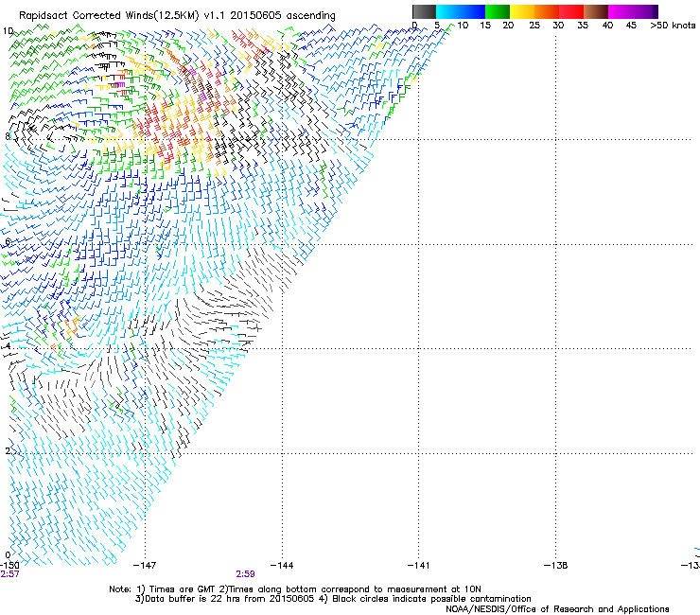Click the latitude label '0' at bottom left

click(x=8, y=555)
